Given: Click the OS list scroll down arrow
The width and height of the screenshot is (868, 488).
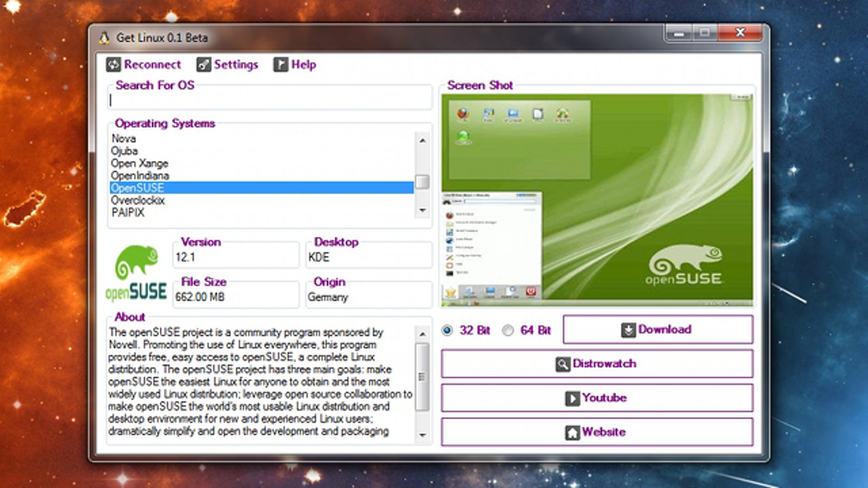Looking at the screenshot, I should [423, 210].
